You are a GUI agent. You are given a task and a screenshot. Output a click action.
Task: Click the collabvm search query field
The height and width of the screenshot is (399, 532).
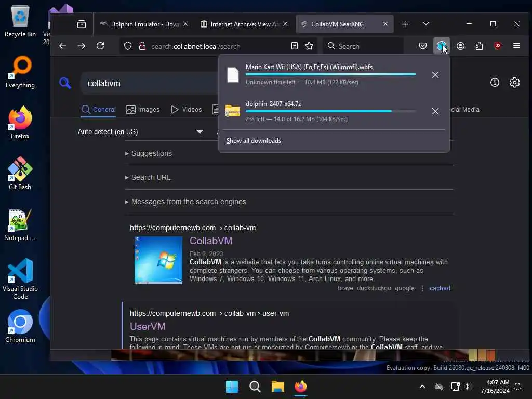tap(149, 83)
